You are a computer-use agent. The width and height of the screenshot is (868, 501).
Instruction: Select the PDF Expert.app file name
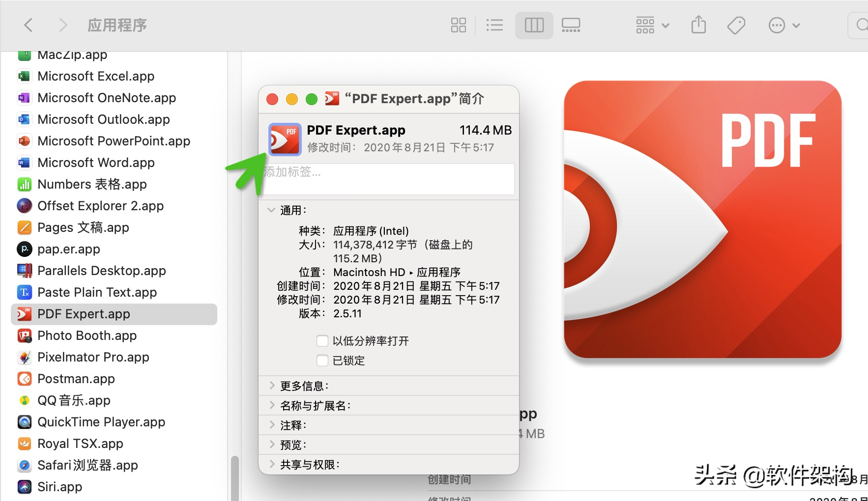pos(84,314)
